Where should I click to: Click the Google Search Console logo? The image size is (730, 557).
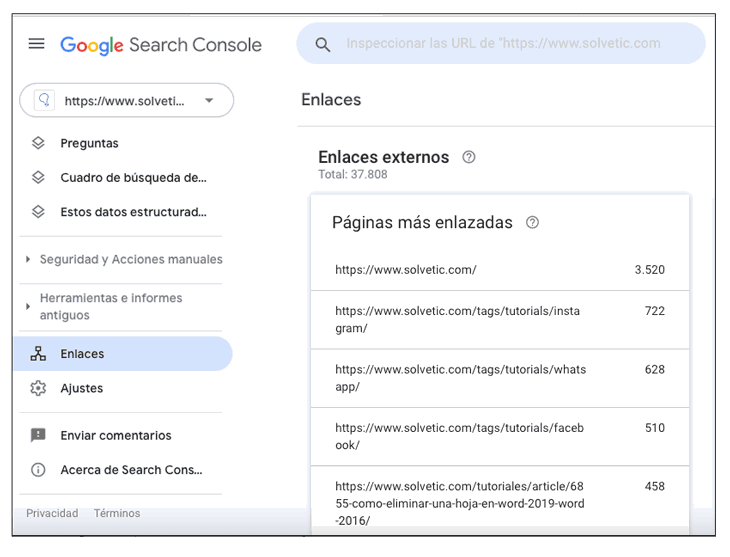point(161,45)
